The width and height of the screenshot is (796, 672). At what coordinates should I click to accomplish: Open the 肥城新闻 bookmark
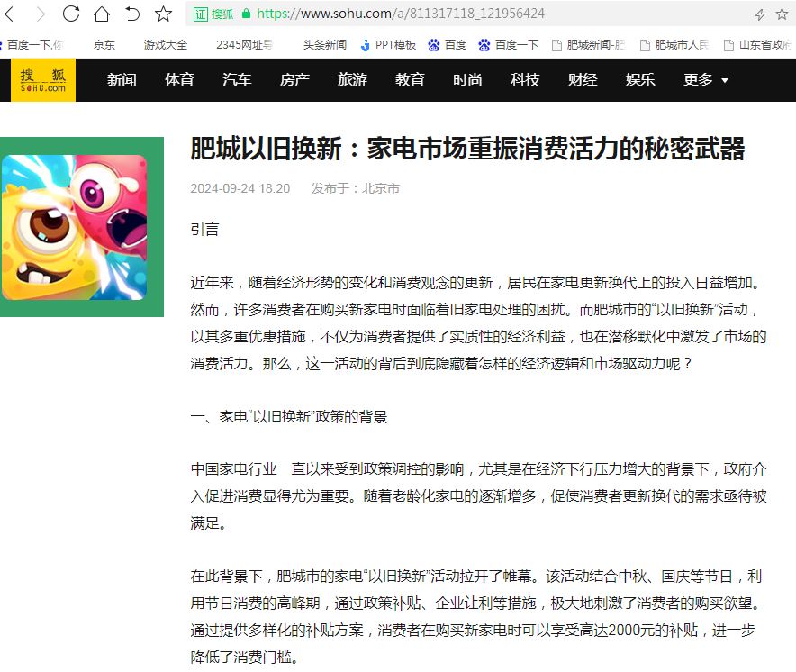[588, 45]
